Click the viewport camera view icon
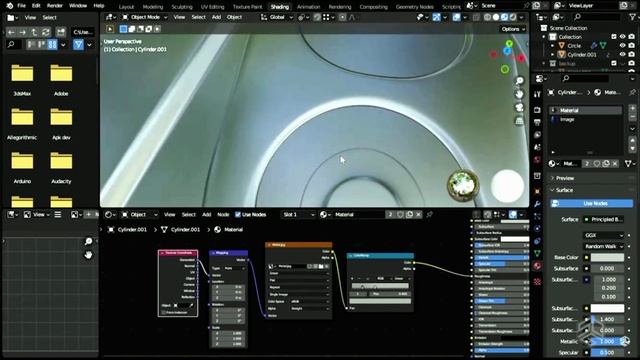This screenshot has width=640, height=360. [519, 107]
